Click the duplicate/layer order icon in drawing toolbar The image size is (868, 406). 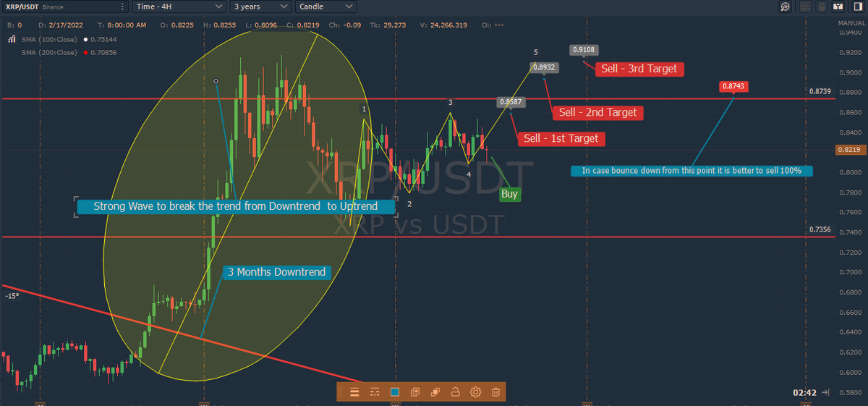435,392
